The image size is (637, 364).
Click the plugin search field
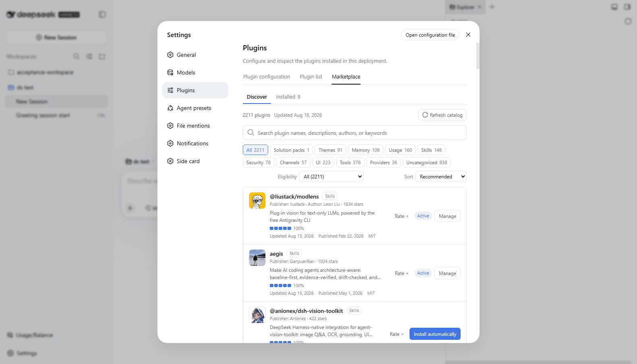click(354, 132)
